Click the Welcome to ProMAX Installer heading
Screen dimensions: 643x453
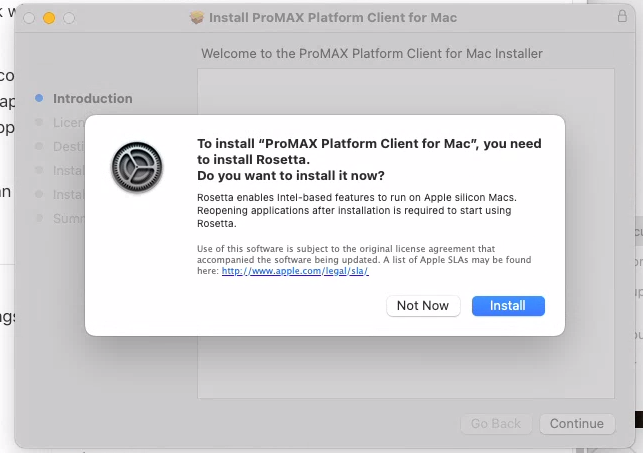click(x=372, y=54)
